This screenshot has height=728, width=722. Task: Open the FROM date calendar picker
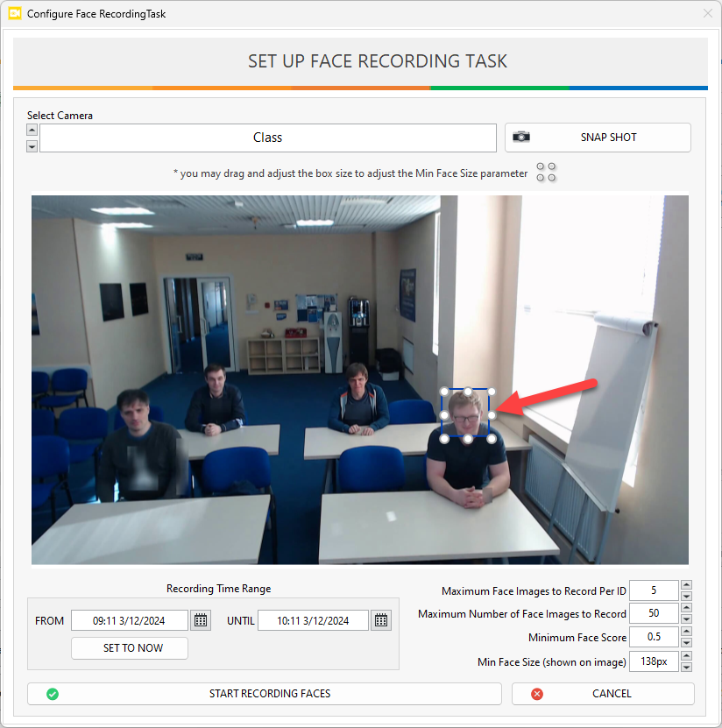pyautogui.click(x=201, y=620)
